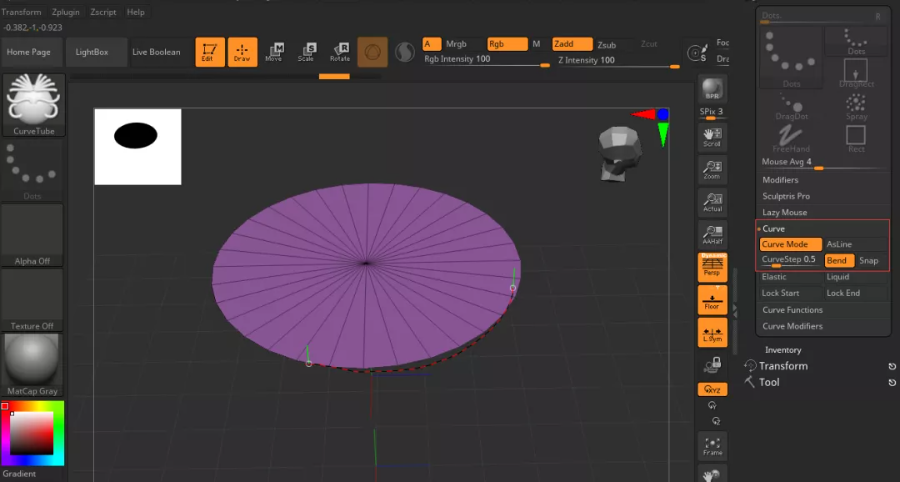Set view to Actual size
The height and width of the screenshot is (482, 900).
(712, 203)
